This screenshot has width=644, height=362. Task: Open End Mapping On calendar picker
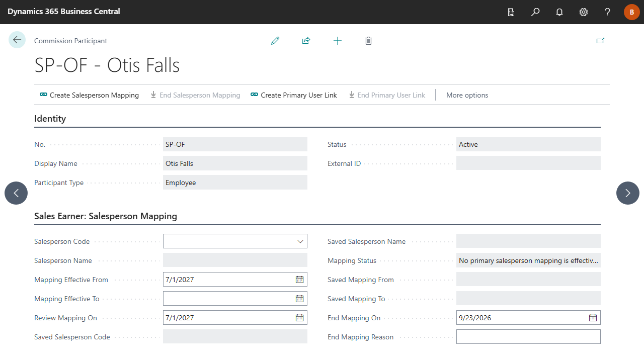pos(593,318)
